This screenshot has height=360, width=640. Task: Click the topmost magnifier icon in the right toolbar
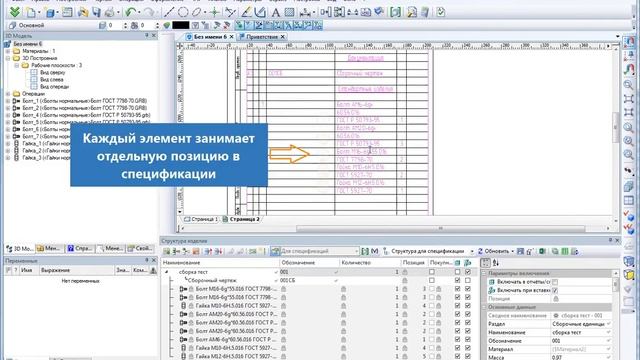click(629, 85)
